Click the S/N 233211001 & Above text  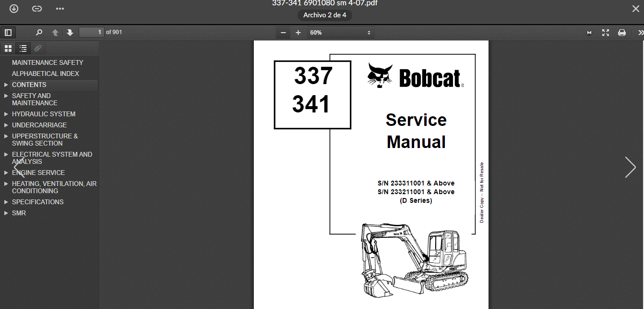[x=416, y=192]
